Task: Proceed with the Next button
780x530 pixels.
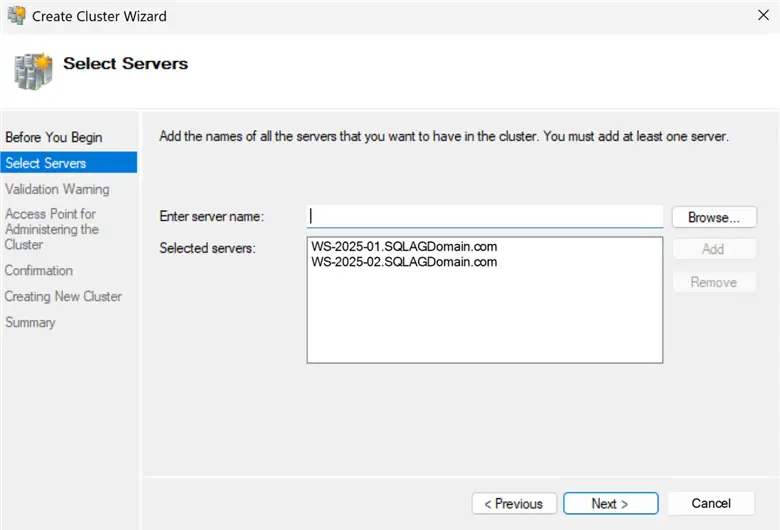Action: point(610,504)
